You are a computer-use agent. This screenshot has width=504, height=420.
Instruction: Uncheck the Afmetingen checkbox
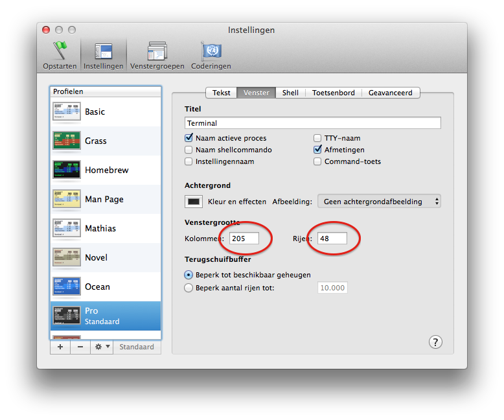point(318,150)
